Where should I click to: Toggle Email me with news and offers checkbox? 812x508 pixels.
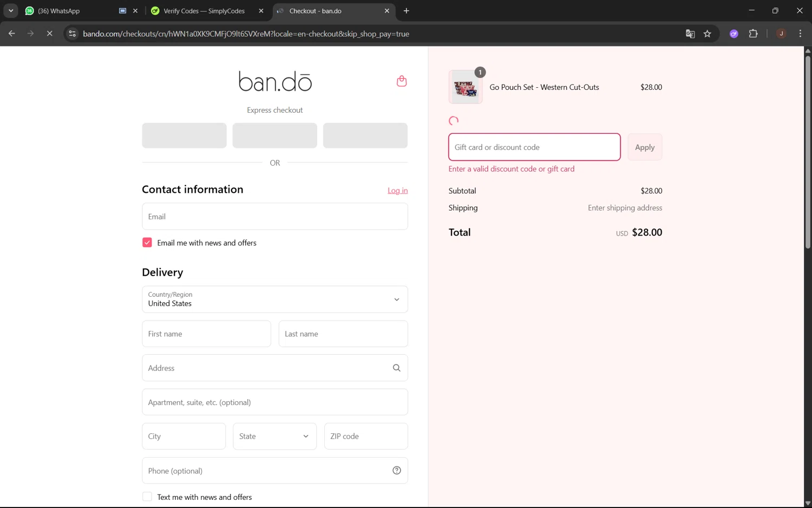(x=147, y=243)
